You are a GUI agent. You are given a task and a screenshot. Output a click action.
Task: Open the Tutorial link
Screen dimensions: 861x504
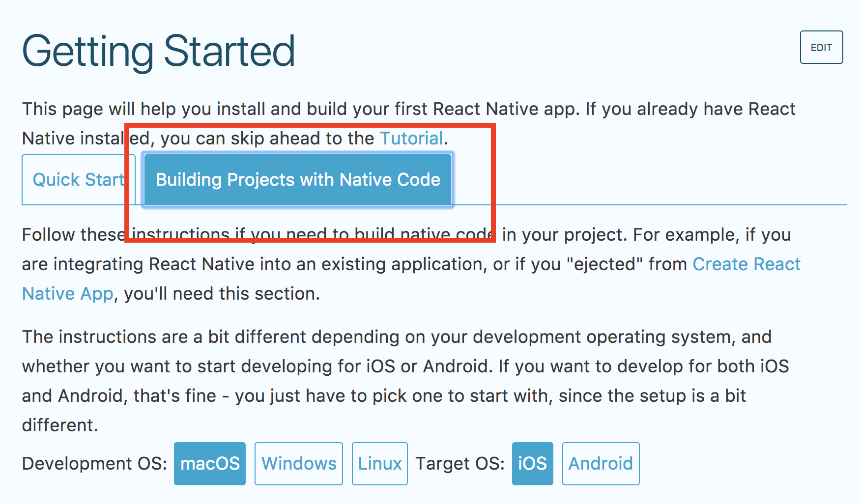coord(411,139)
